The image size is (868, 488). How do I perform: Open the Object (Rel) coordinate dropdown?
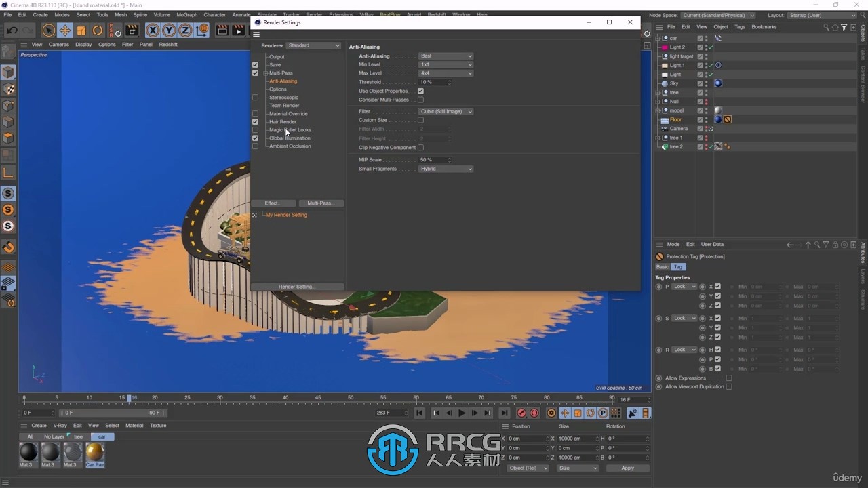coord(528,468)
